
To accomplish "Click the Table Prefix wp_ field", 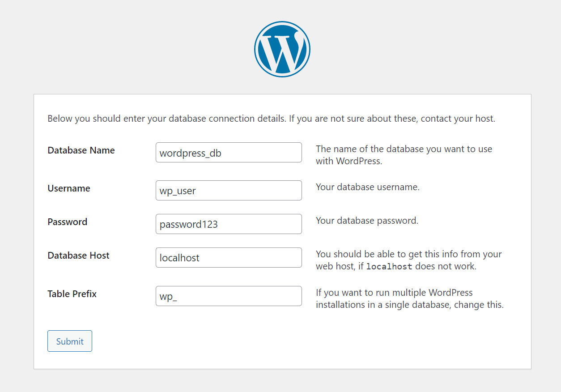I will pyautogui.click(x=229, y=296).
